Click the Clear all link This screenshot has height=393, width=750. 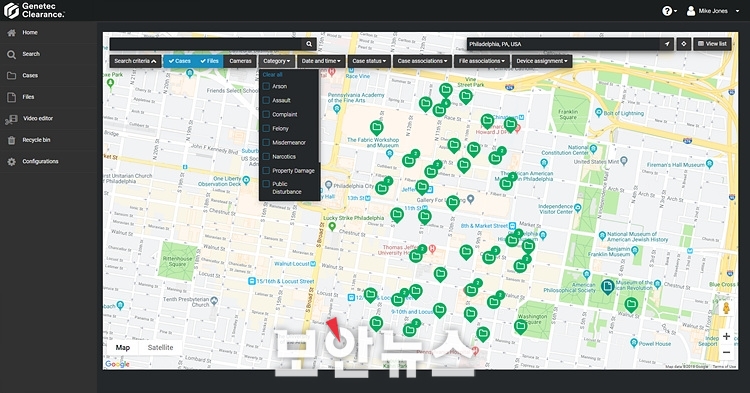272,75
